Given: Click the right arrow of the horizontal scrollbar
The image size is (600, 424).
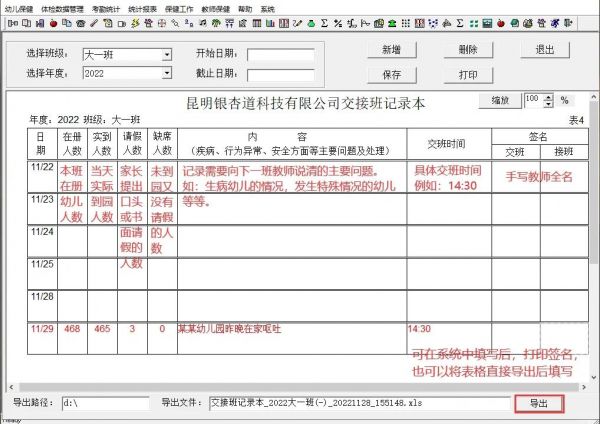Looking at the screenshot, I should (584, 387).
